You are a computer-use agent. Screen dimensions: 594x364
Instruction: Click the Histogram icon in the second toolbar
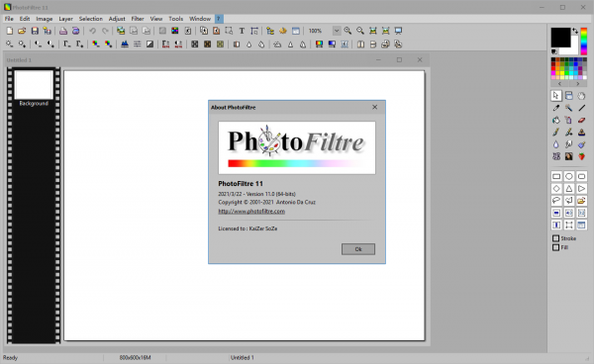click(125, 45)
